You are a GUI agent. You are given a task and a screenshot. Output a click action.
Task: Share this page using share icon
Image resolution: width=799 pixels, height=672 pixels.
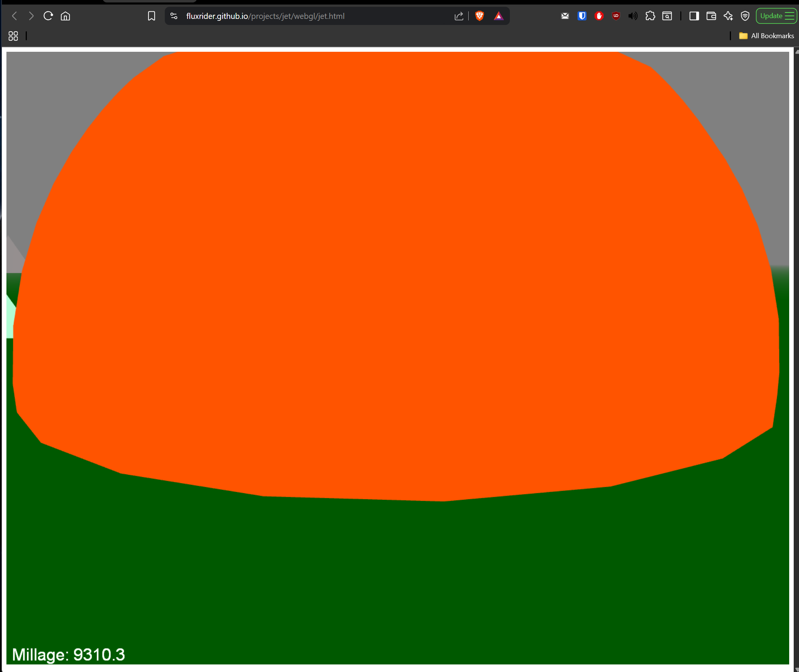459,16
